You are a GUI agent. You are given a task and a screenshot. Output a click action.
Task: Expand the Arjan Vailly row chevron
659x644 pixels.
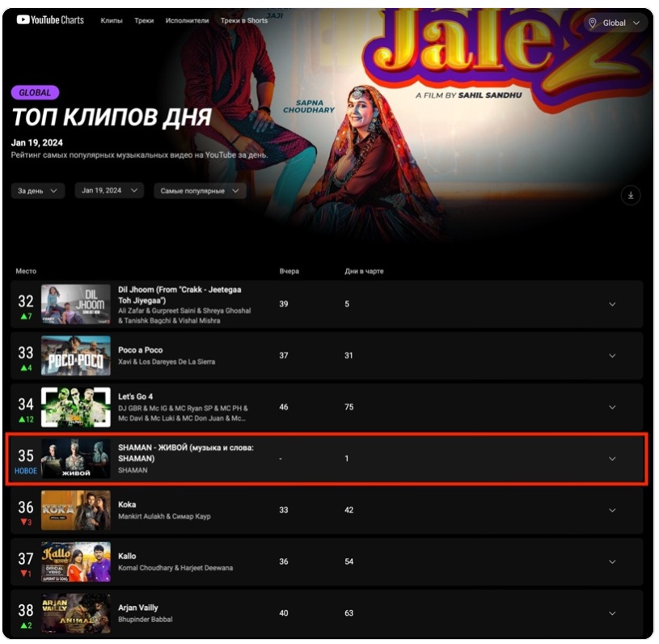pos(612,613)
